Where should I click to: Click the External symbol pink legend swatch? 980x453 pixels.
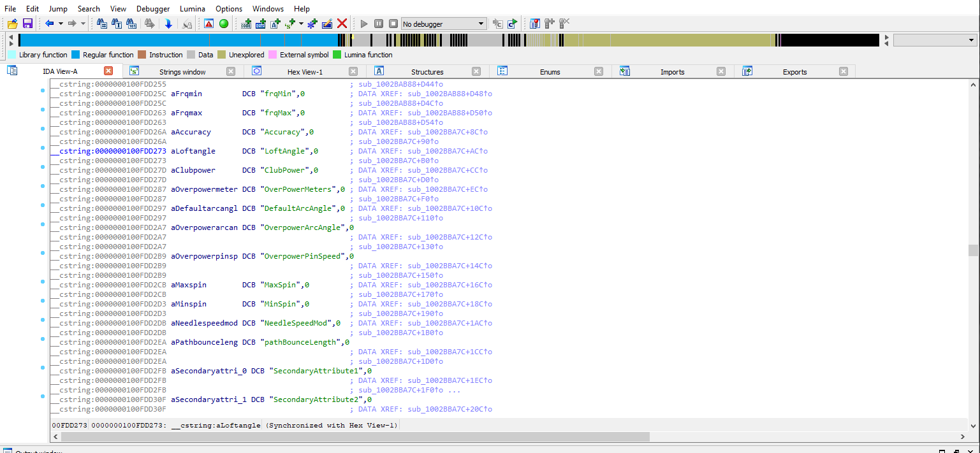(x=273, y=55)
